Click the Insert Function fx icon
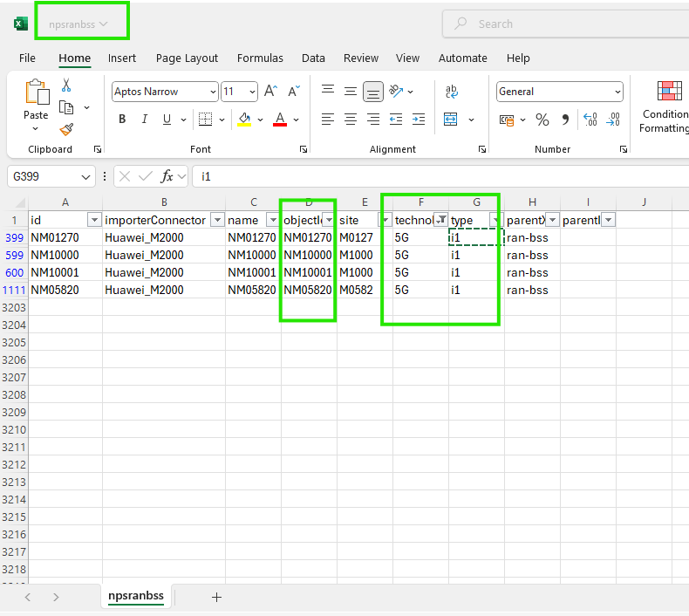 tap(167, 176)
